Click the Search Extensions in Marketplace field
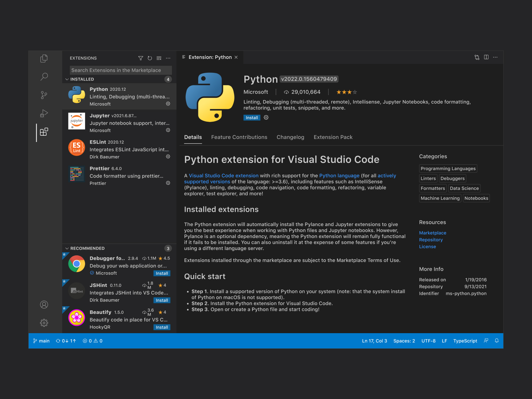532x399 pixels. point(120,70)
